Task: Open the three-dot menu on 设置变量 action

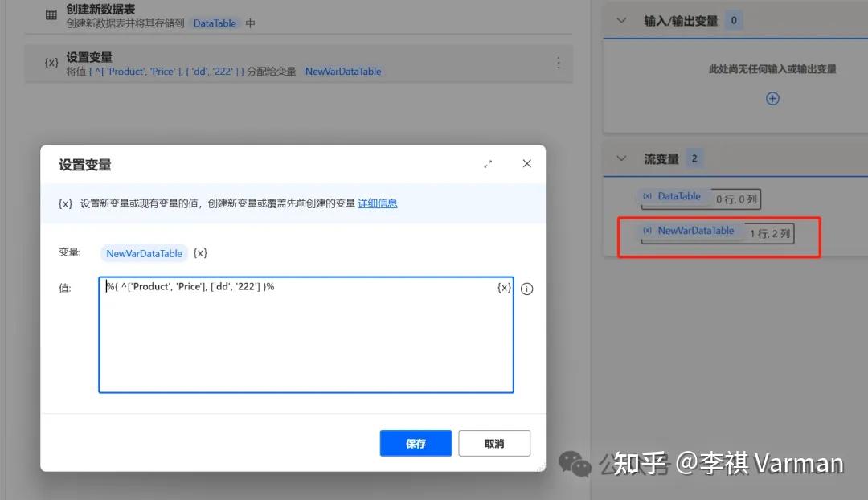Action: tap(559, 63)
